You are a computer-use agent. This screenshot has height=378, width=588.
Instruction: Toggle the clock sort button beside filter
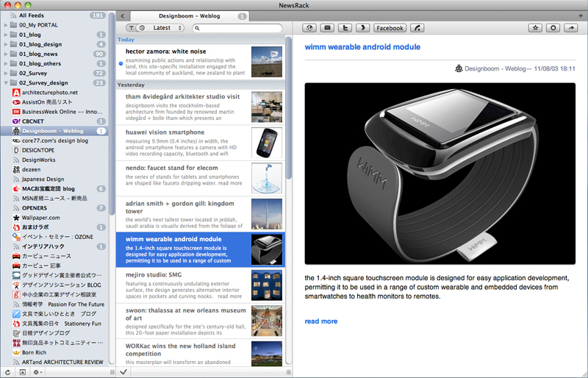(140, 28)
